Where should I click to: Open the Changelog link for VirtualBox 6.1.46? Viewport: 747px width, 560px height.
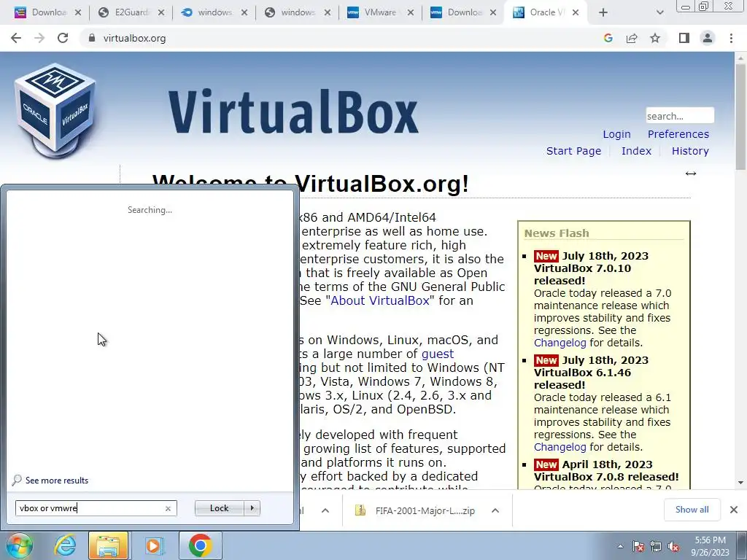coord(560,447)
